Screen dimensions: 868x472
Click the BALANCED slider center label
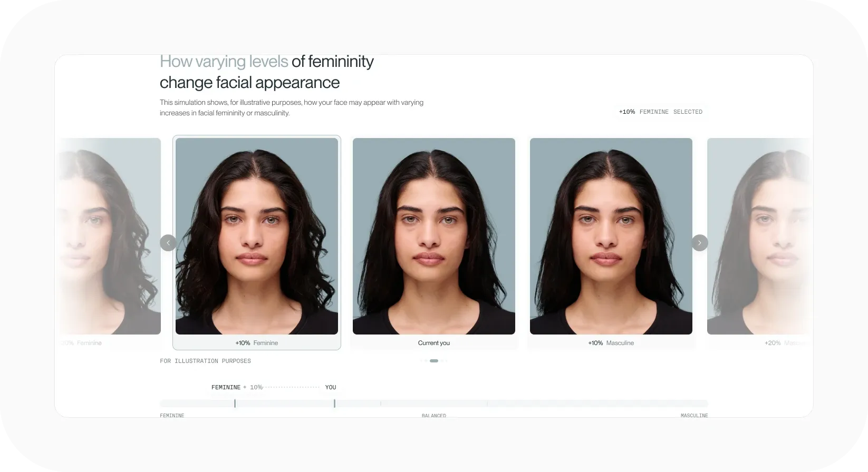tap(434, 416)
